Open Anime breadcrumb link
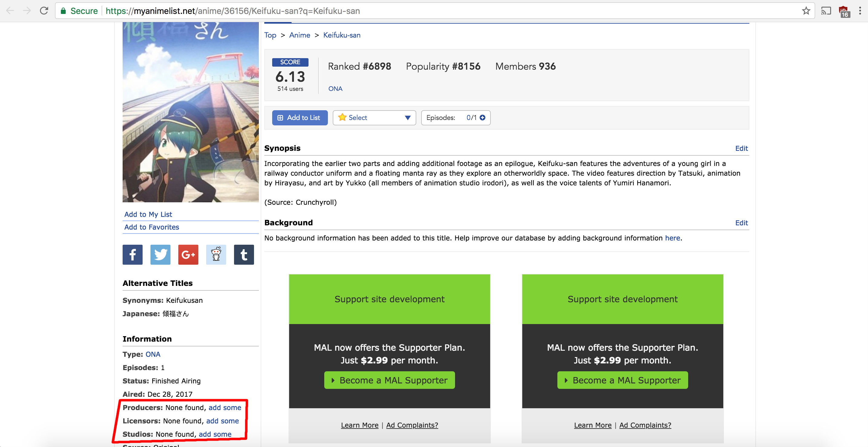This screenshot has height=447, width=868. [x=299, y=35]
